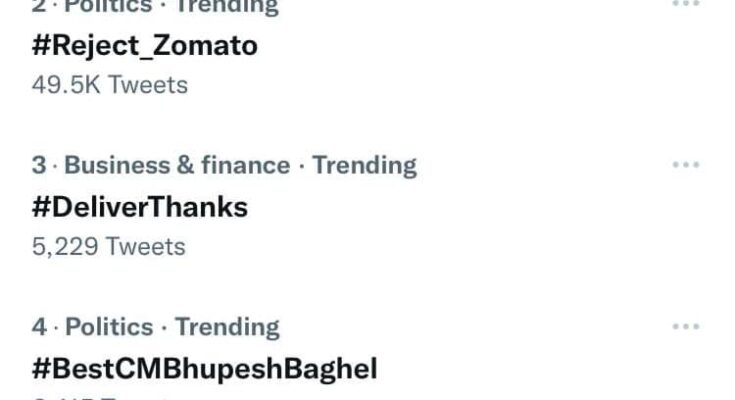This screenshot has height=400, width=735.
Task: Click rank number 4 before Politics
Action: [x=39, y=327]
